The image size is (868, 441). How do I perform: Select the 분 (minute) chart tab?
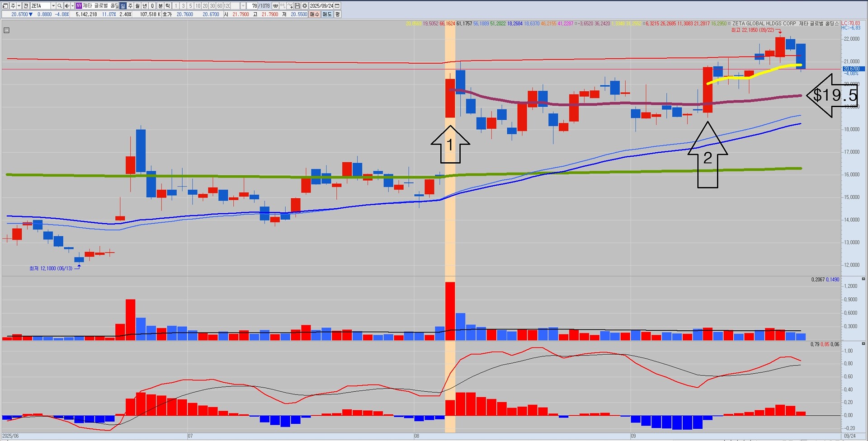click(160, 6)
